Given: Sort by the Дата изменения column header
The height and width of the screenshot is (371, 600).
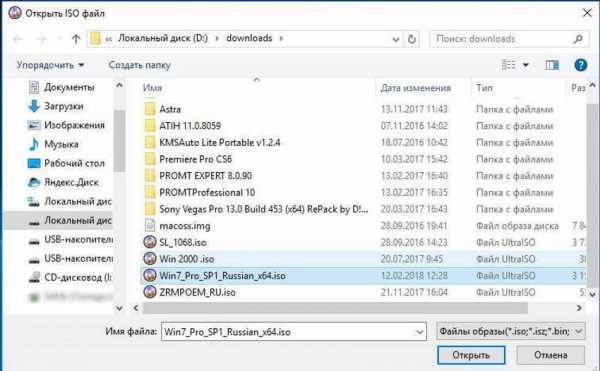Looking at the screenshot, I should click(x=416, y=88).
